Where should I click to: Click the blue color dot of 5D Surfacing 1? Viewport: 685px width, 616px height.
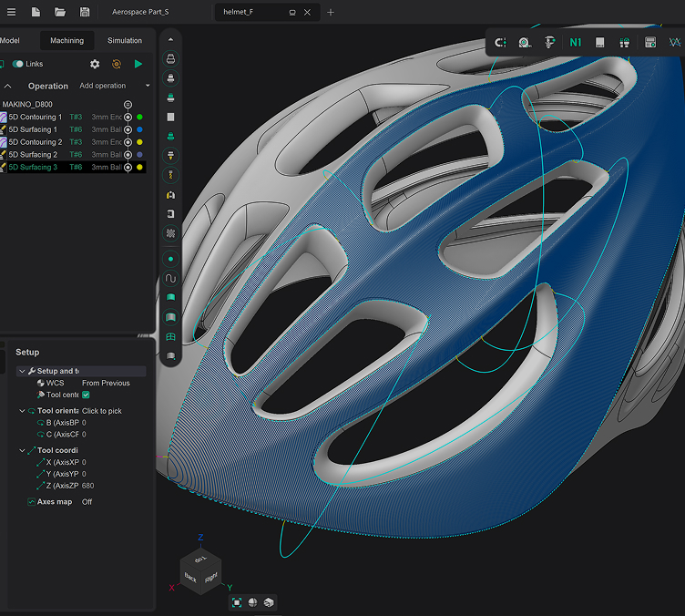pyautogui.click(x=139, y=129)
